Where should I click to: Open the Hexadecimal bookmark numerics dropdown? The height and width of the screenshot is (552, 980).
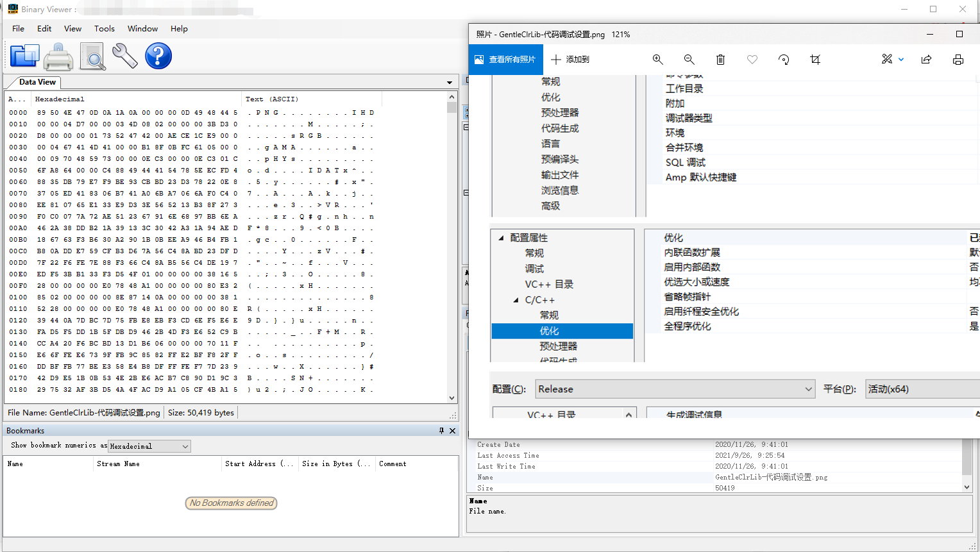185,446
